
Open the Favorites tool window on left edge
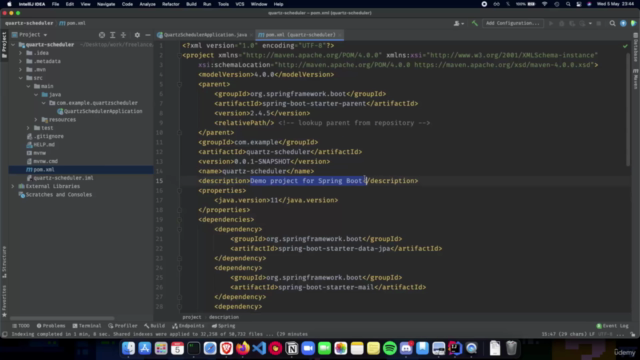click(4, 301)
